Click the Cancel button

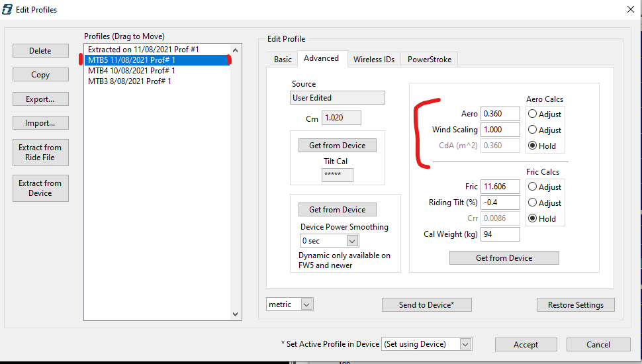pyautogui.click(x=598, y=344)
